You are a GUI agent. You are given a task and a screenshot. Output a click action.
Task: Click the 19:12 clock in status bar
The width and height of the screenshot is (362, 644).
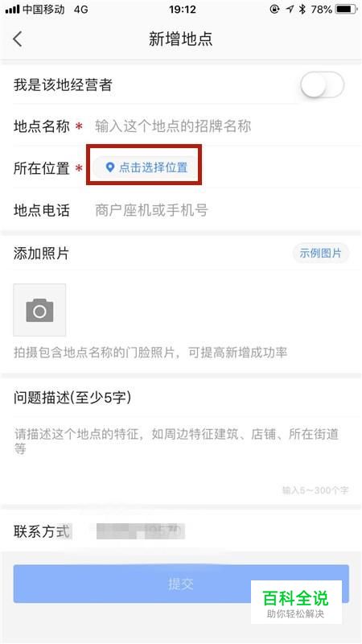coord(183,9)
